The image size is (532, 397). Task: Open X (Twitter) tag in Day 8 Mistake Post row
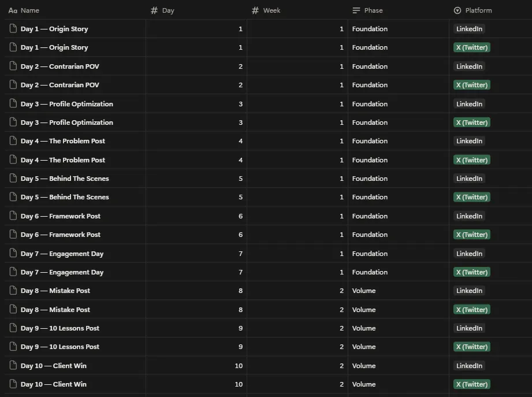(472, 310)
